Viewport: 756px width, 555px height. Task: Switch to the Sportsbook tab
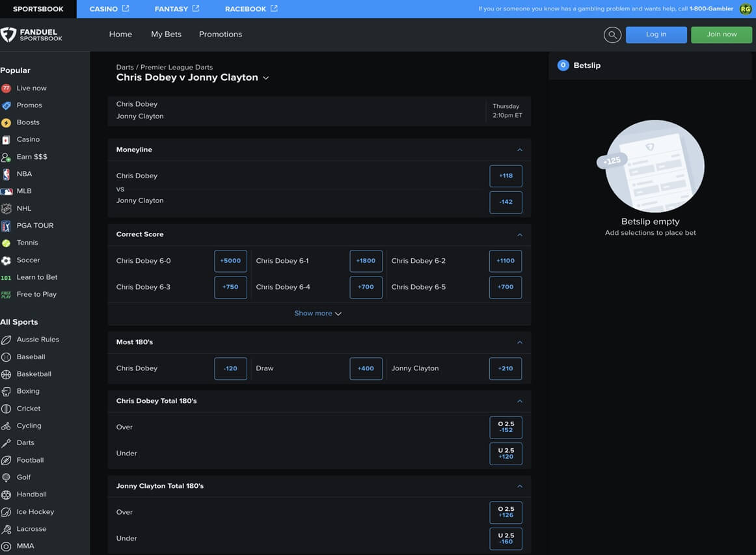pyautogui.click(x=38, y=8)
